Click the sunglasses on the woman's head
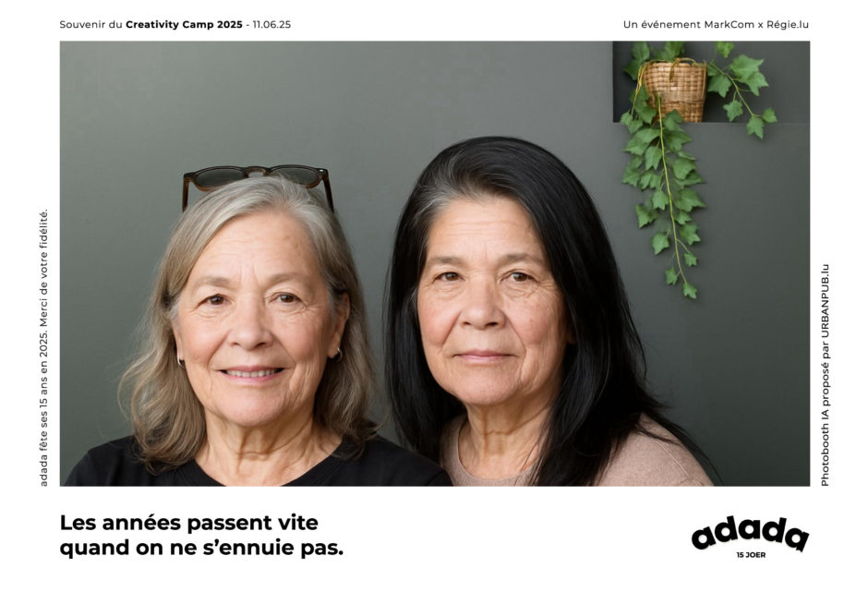 point(258,182)
